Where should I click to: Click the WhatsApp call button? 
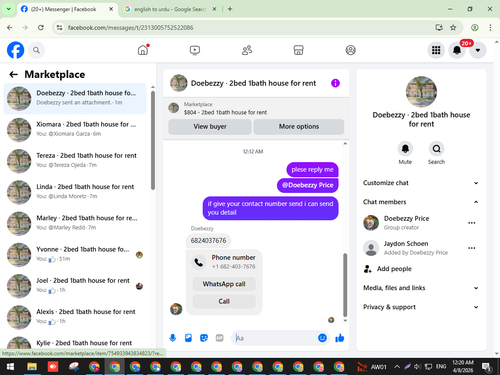224,284
